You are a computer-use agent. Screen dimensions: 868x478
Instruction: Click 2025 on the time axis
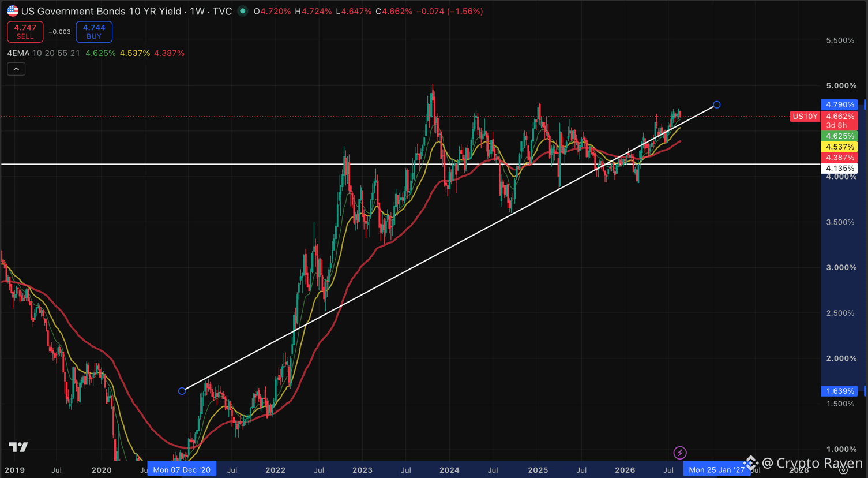click(x=538, y=470)
